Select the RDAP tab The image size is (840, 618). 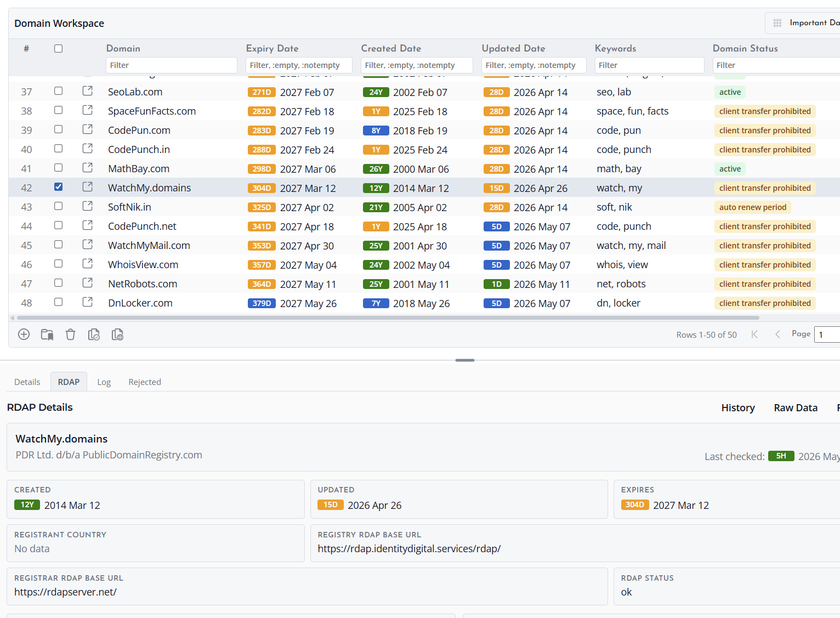click(69, 382)
